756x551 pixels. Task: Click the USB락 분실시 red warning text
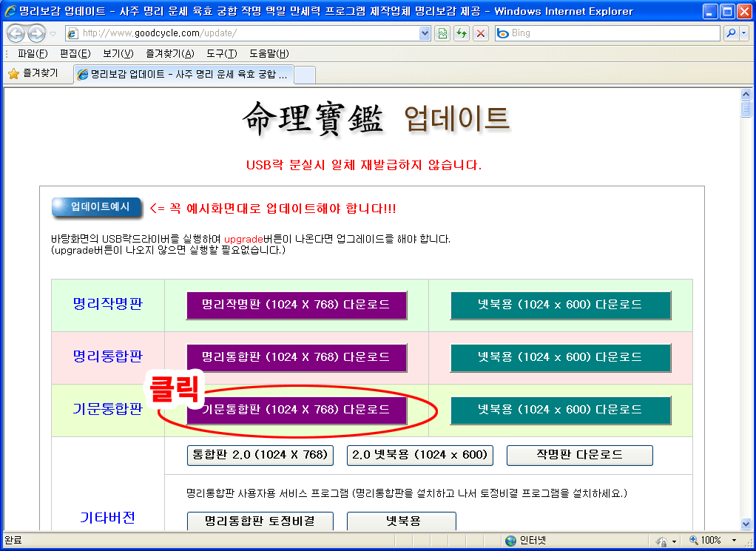(364, 165)
